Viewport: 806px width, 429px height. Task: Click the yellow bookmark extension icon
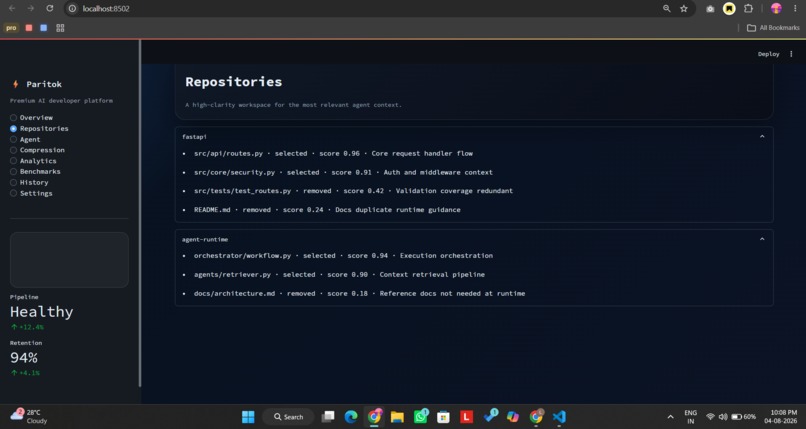coord(729,9)
